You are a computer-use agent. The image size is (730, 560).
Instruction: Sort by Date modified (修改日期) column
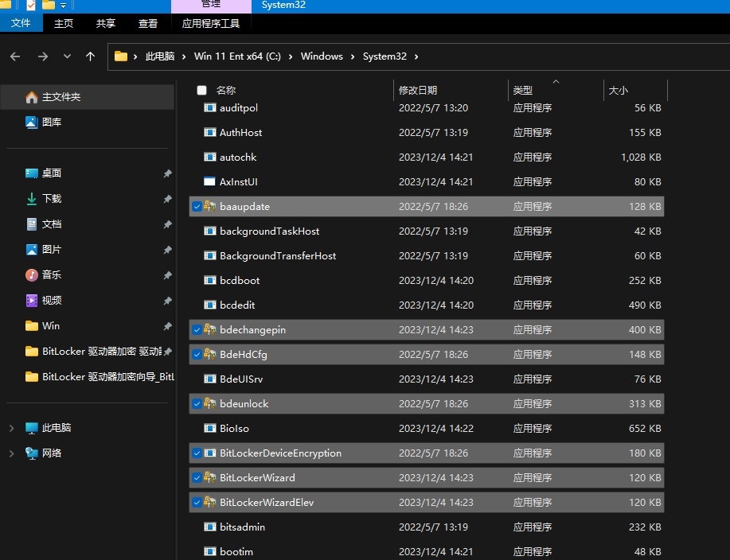418,91
